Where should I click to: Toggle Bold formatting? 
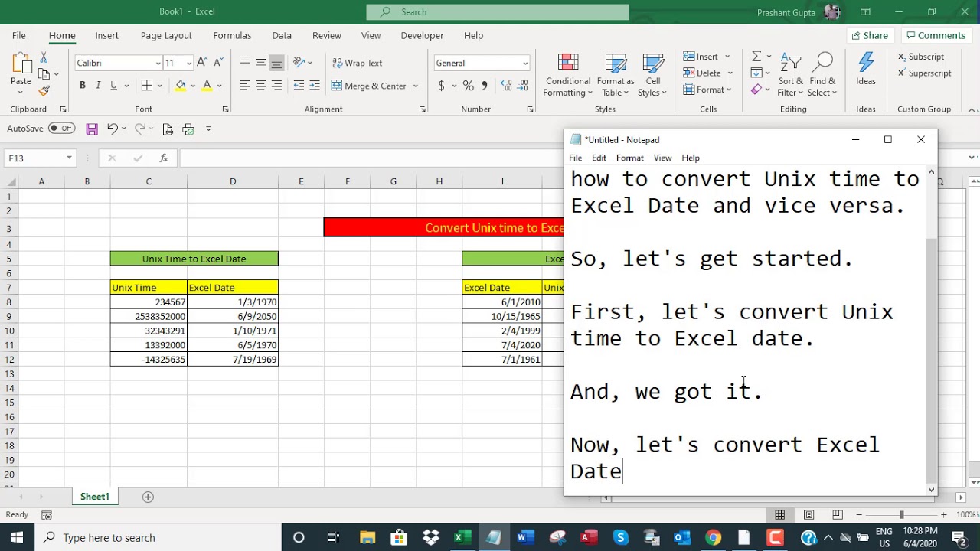(83, 85)
